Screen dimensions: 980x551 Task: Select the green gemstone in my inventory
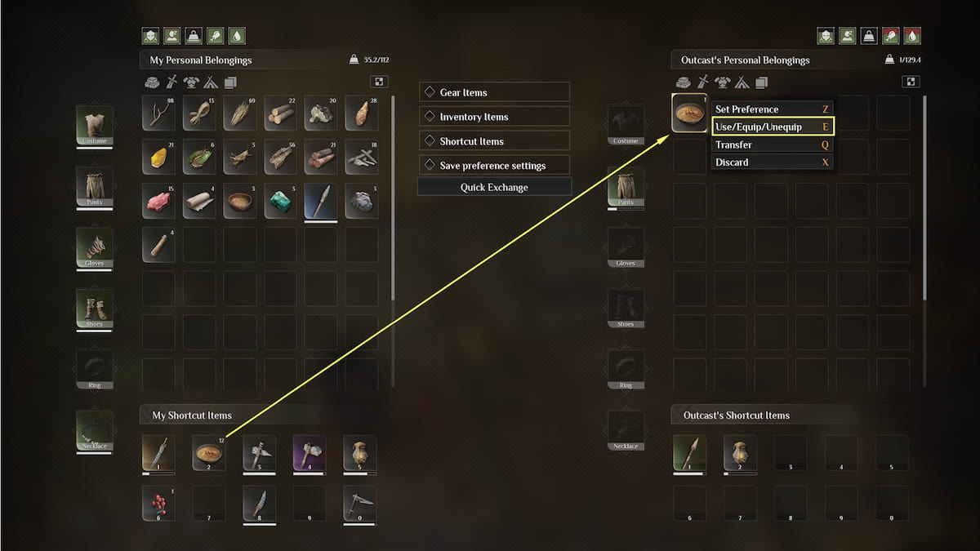[280, 201]
